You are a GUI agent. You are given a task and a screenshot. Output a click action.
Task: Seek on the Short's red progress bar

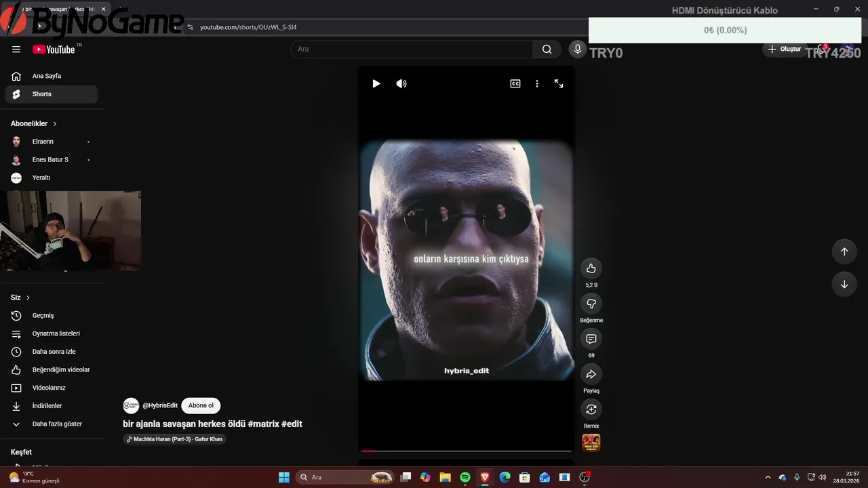coord(467,451)
